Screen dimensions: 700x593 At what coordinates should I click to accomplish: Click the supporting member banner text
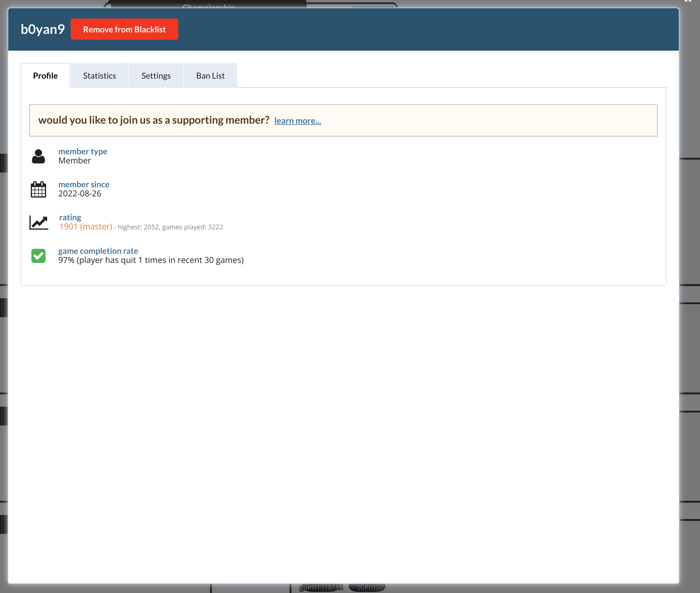click(x=154, y=120)
